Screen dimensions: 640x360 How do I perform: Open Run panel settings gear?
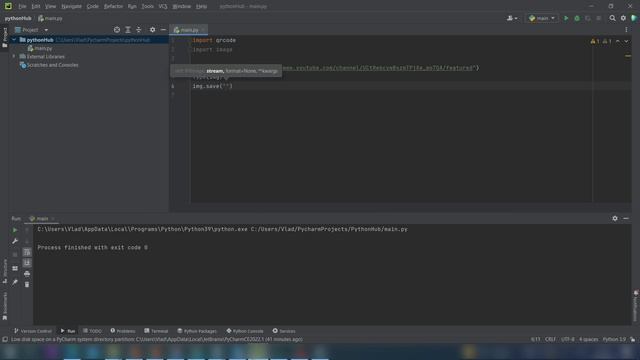pos(615,218)
